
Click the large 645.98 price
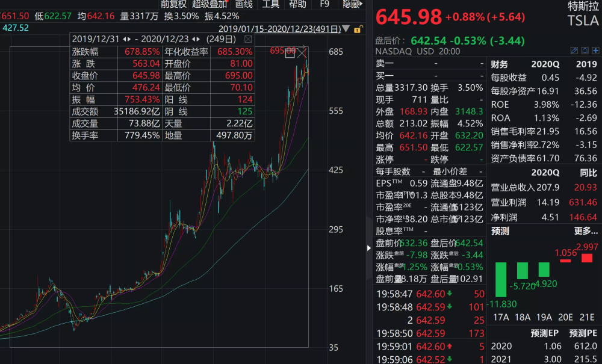409,17
